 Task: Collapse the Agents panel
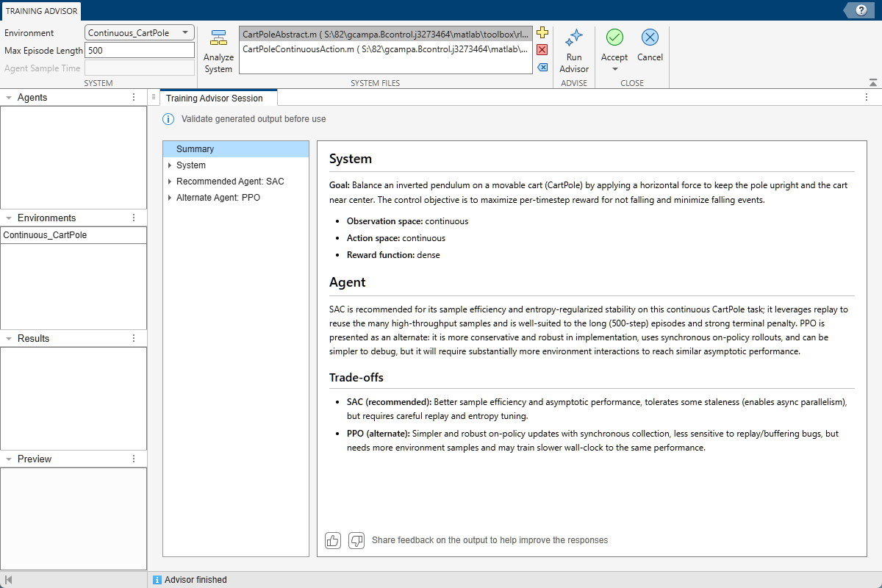[8, 97]
